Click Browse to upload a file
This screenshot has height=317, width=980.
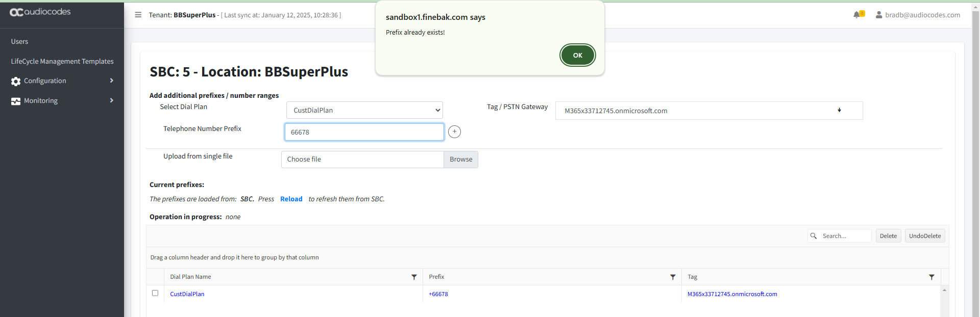click(461, 160)
